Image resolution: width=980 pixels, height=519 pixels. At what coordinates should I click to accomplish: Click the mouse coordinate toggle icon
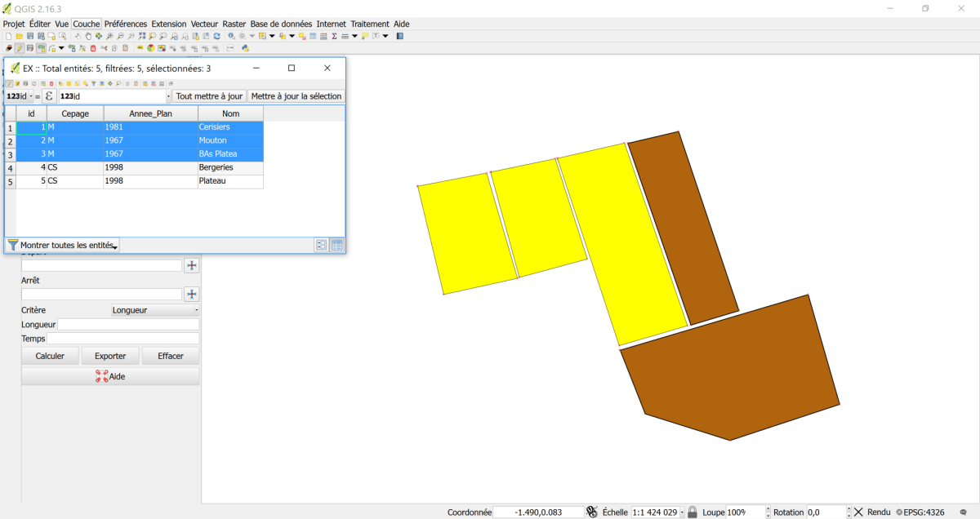pos(593,512)
